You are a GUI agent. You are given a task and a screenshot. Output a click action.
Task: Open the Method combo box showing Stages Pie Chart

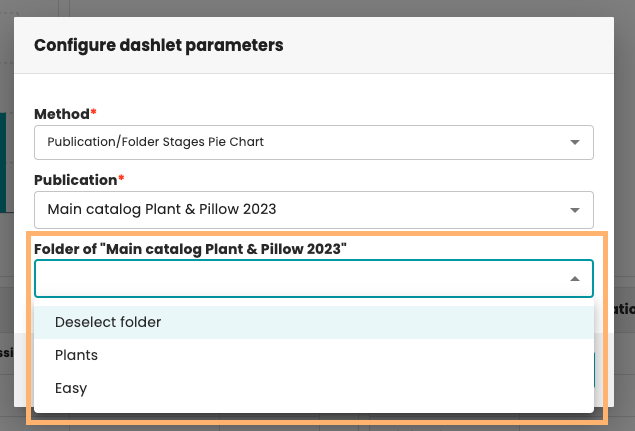300,142
